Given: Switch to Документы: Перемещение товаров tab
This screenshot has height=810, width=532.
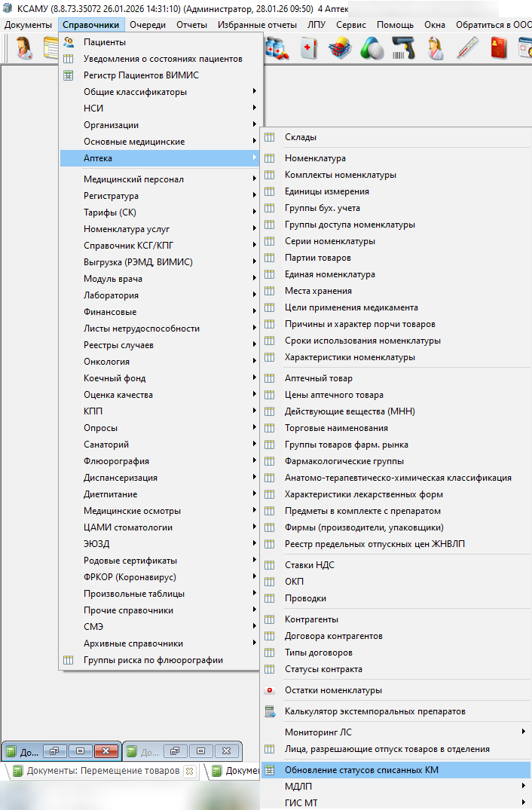Looking at the screenshot, I should pos(102,771).
